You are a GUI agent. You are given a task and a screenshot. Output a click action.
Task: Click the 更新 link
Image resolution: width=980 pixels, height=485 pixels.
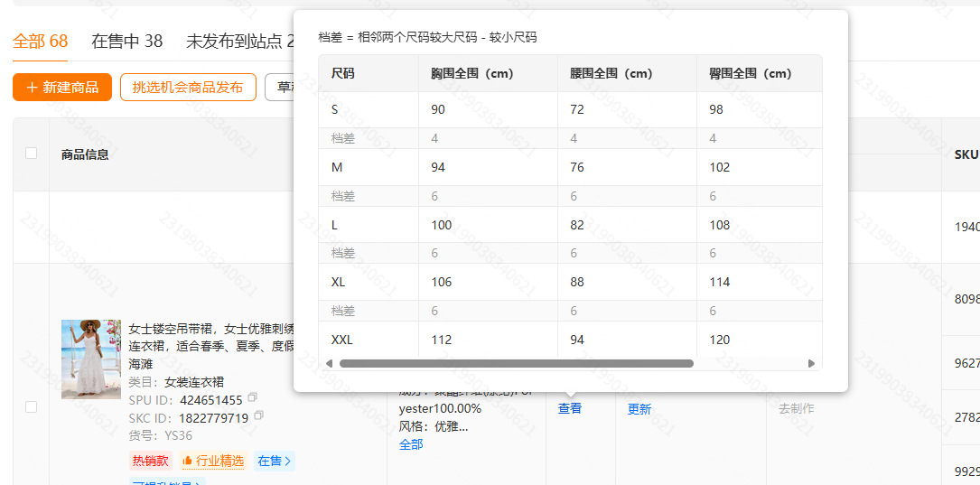click(x=639, y=409)
